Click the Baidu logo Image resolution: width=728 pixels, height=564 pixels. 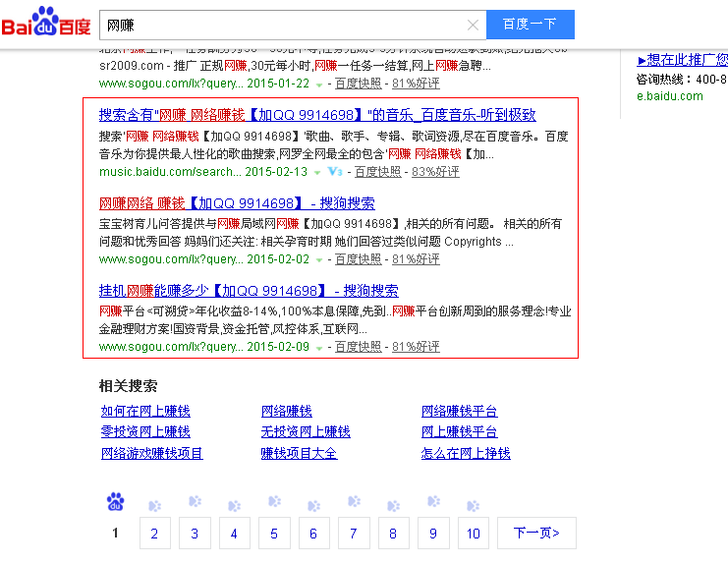tap(45, 22)
